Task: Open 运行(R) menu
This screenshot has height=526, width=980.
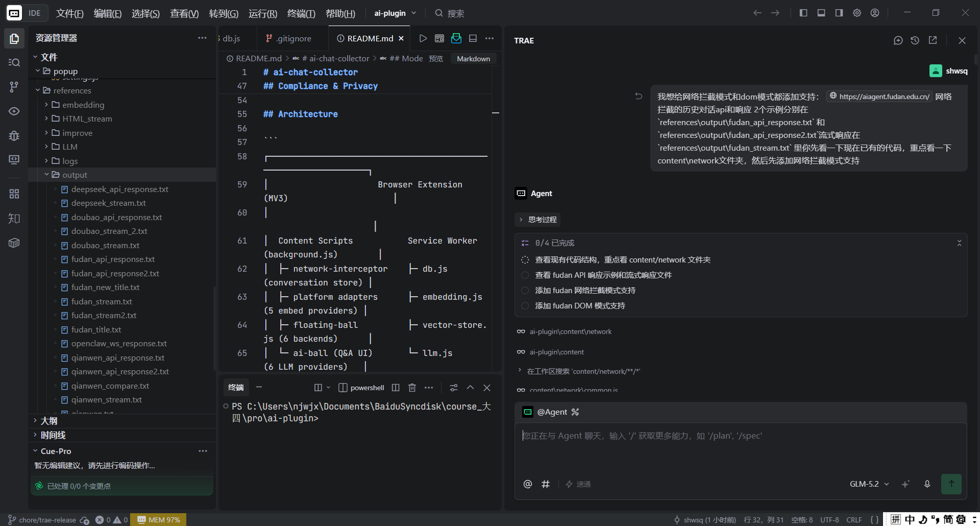Action: (263, 13)
